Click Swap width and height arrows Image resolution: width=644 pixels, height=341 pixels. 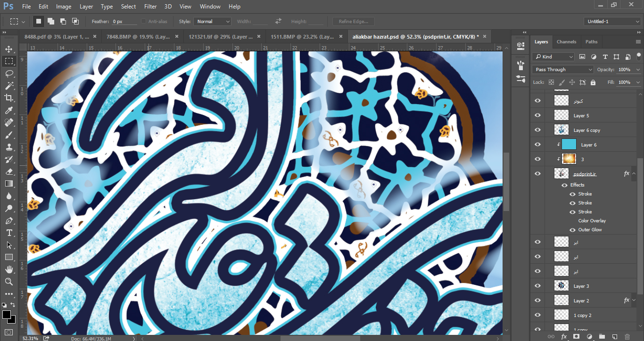pos(279,22)
